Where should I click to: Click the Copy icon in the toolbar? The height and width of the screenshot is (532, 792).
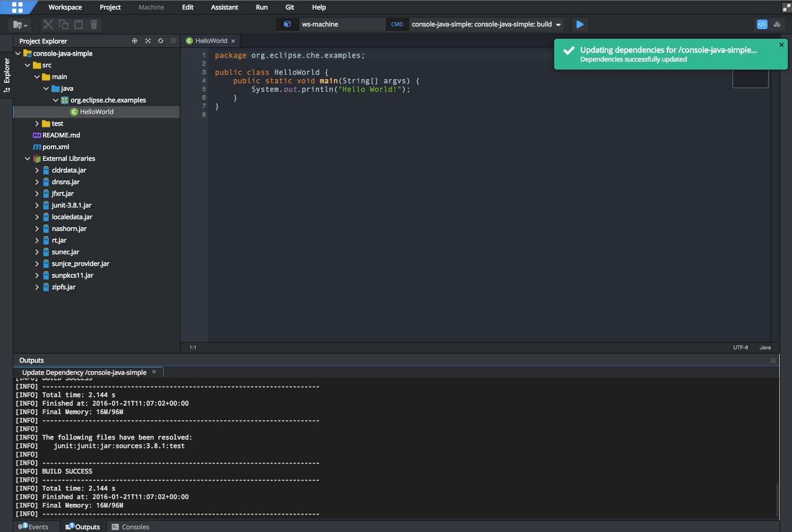pyautogui.click(x=64, y=24)
